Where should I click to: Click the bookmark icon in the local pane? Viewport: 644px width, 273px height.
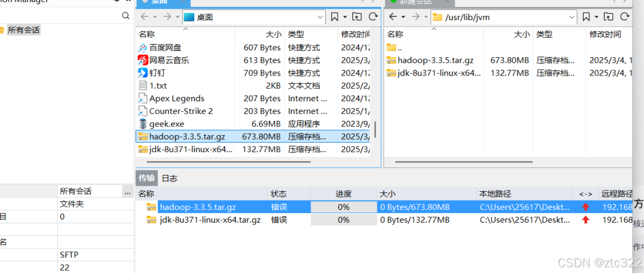[x=335, y=17]
